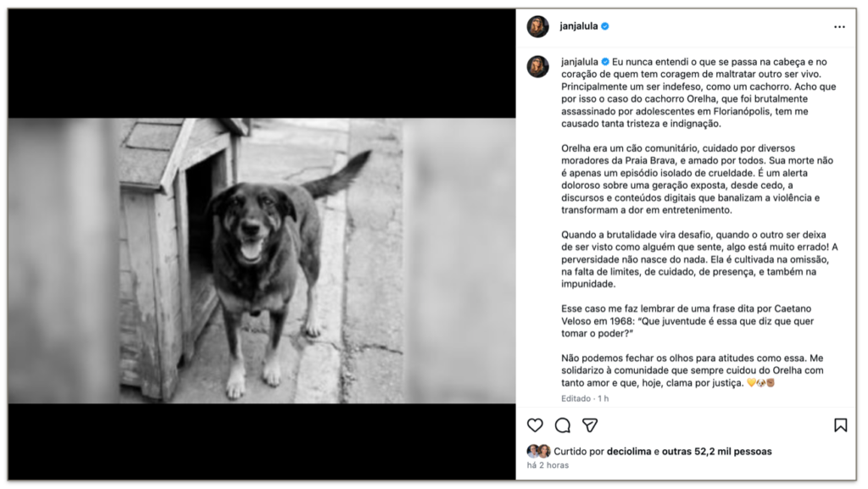868x489 pixels.
Task: Click the header janjalula profile picture
Action: coord(537,26)
